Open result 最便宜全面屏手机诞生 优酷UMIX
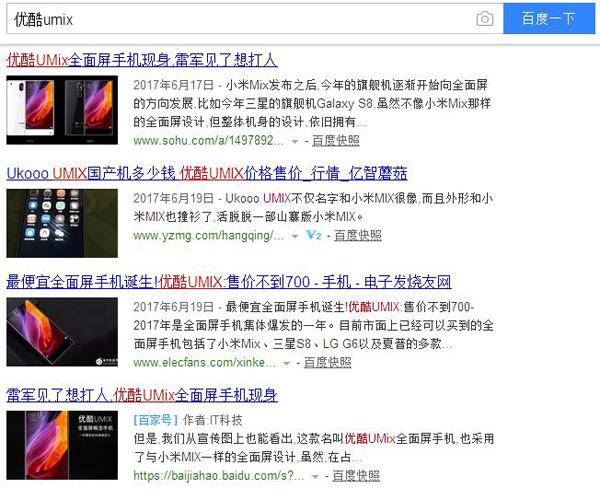Screen dimensions: 600x500 pos(229,282)
